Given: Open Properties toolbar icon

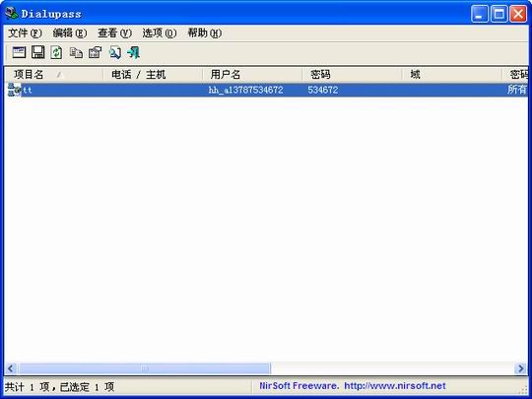Looking at the screenshot, I should click(x=95, y=52).
